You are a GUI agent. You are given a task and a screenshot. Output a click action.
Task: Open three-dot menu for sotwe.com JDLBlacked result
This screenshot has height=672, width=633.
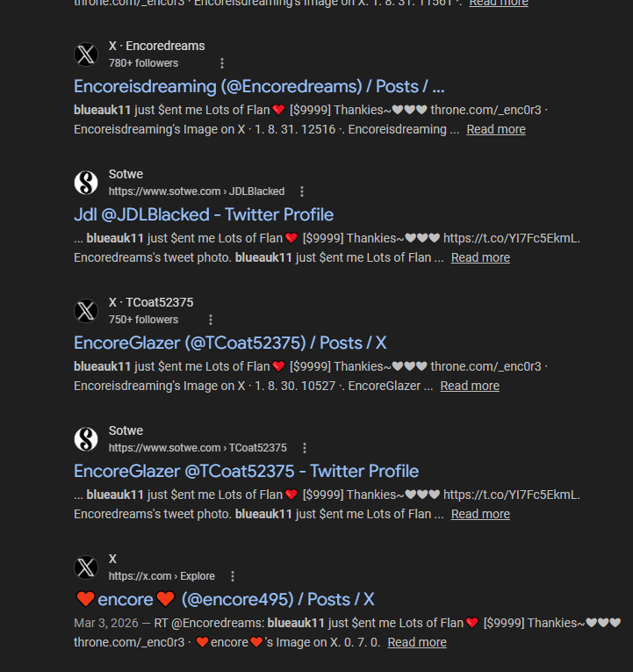[x=302, y=191]
